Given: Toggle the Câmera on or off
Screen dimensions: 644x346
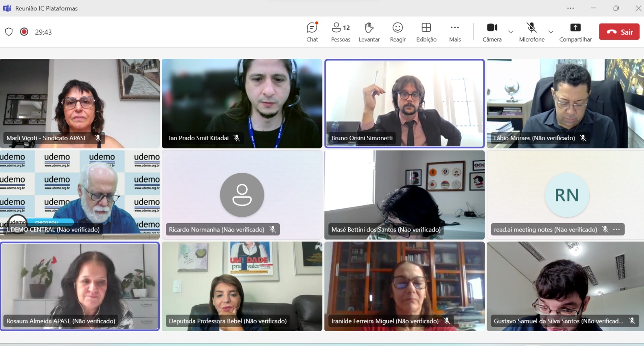Looking at the screenshot, I should pyautogui.click(x=492, y=32).
